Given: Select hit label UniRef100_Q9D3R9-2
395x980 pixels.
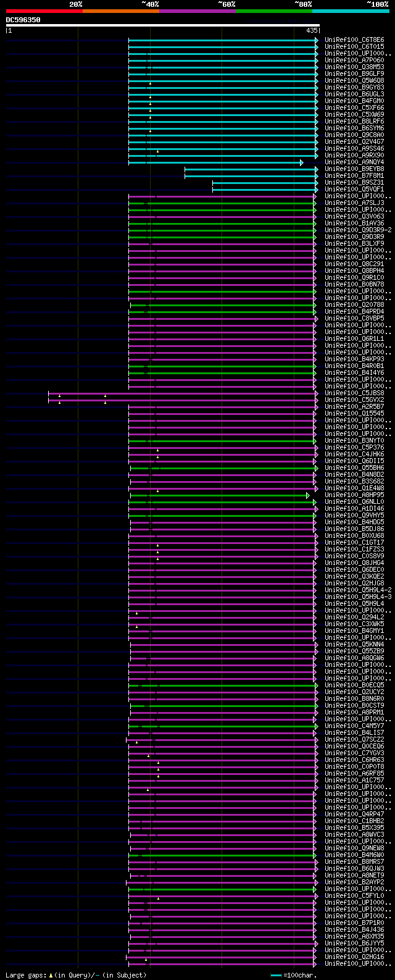Looking at the screenshot, I should click(358, 230).
